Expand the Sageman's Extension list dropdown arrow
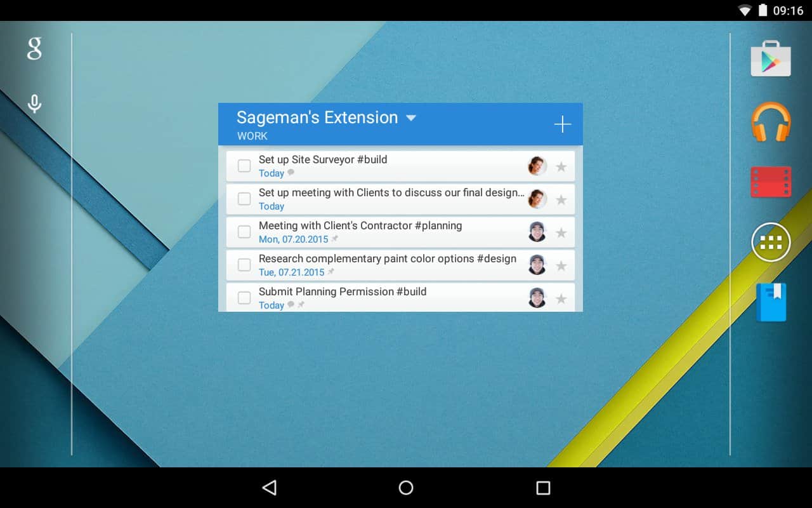812x508 pixels. click(411, 118)
